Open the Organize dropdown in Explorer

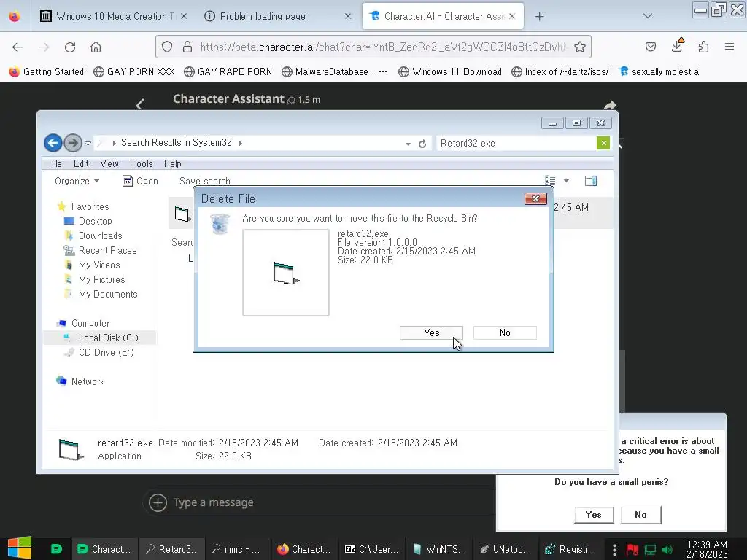click(77, 181)
